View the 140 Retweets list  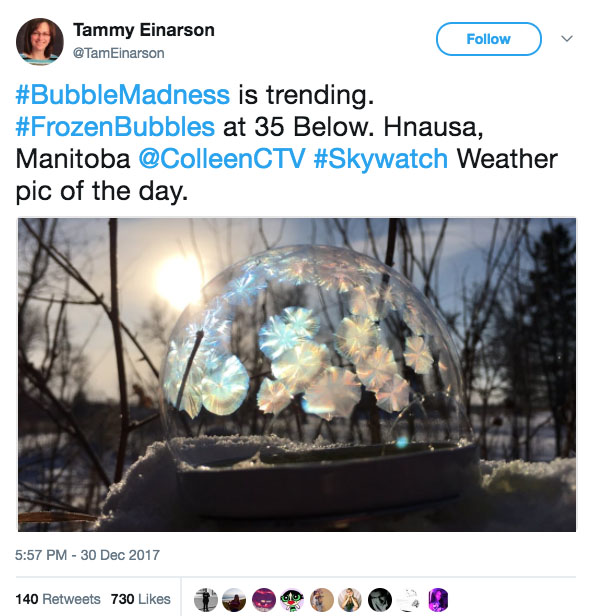58,599
